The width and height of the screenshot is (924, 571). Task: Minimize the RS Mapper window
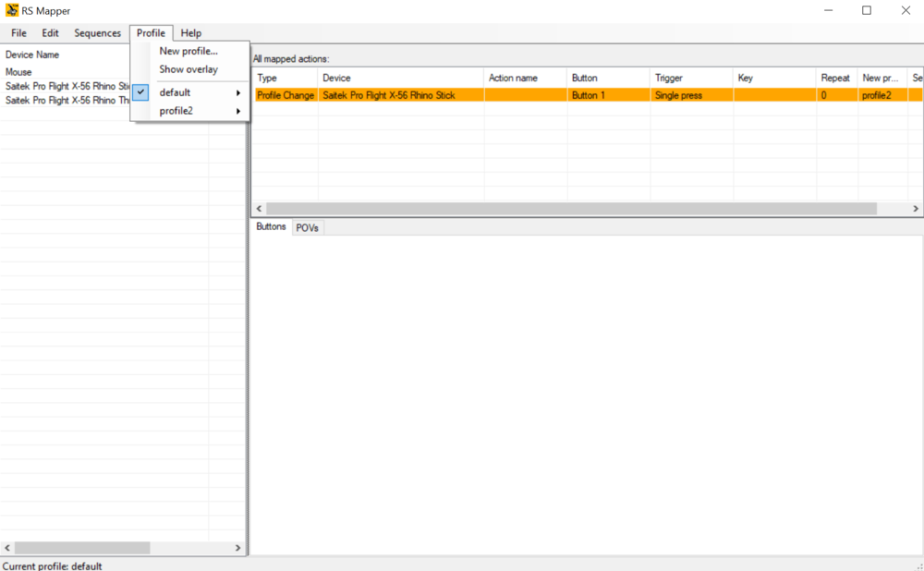coord(829,10)
